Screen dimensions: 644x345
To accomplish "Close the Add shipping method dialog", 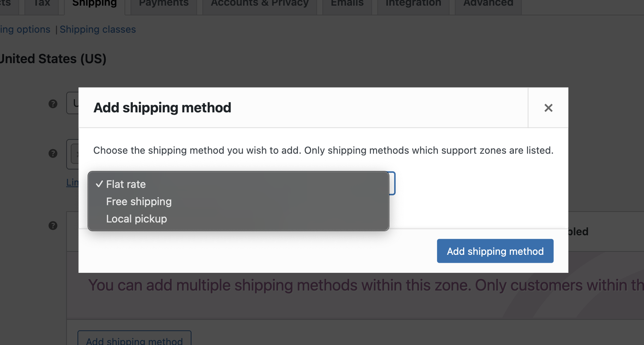I will coord(548,108).
